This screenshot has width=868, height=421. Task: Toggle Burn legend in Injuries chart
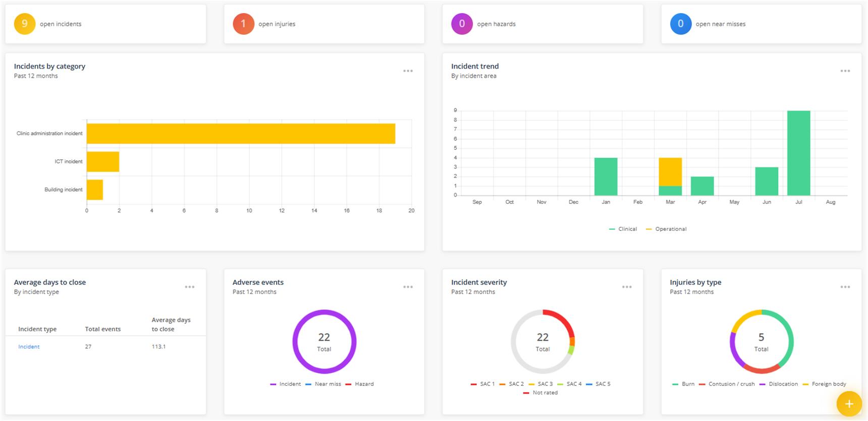click(684, 384)
